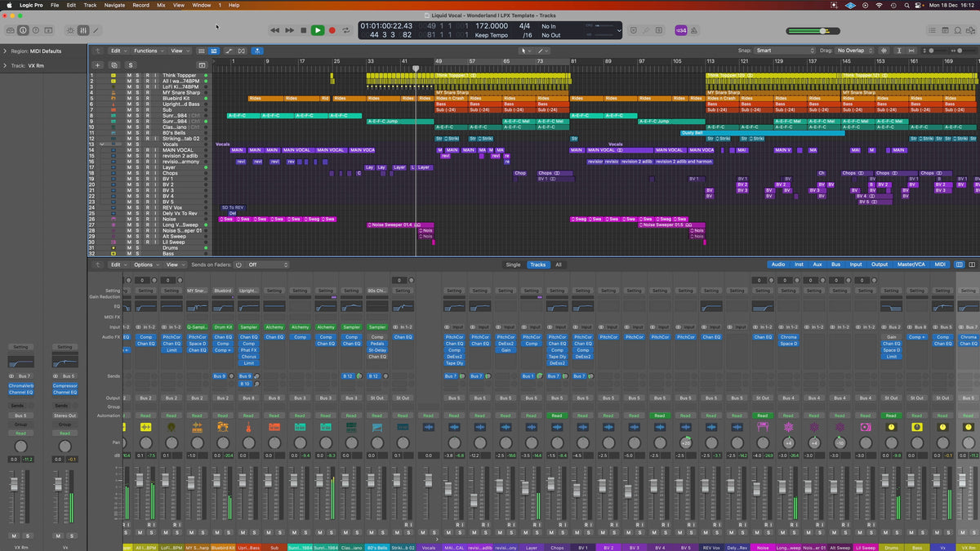Open the Track menu
Screen dimensions: 980x551
pyautogui.click(x=90, y=5)
